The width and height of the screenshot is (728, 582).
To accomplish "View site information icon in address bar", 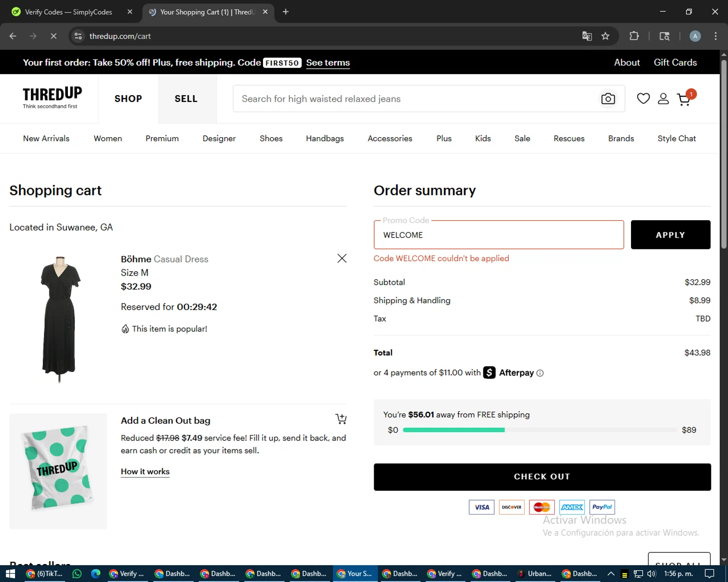I will tap(78, 36).
